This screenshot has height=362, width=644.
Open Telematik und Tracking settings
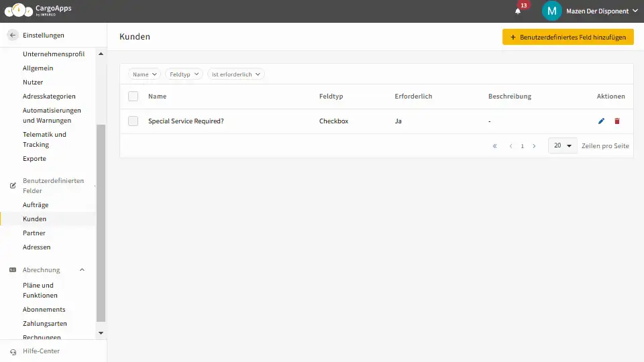[x=44, y=139]
